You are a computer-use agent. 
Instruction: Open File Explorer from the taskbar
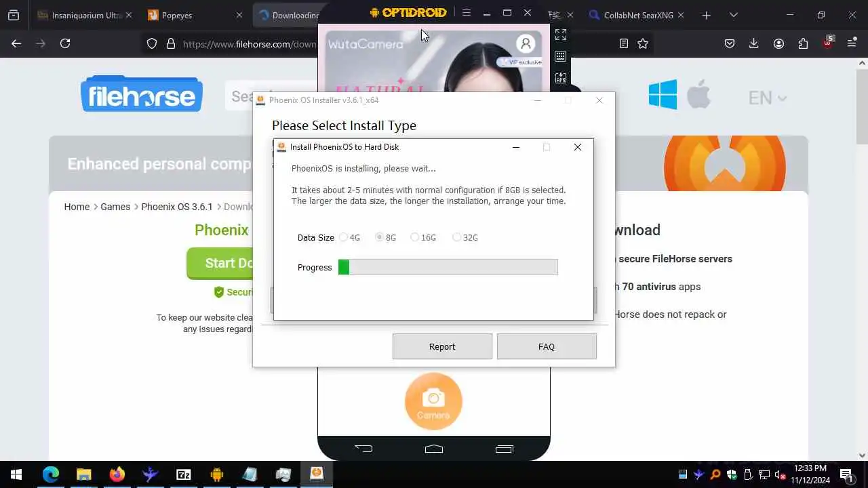(83, 474)
